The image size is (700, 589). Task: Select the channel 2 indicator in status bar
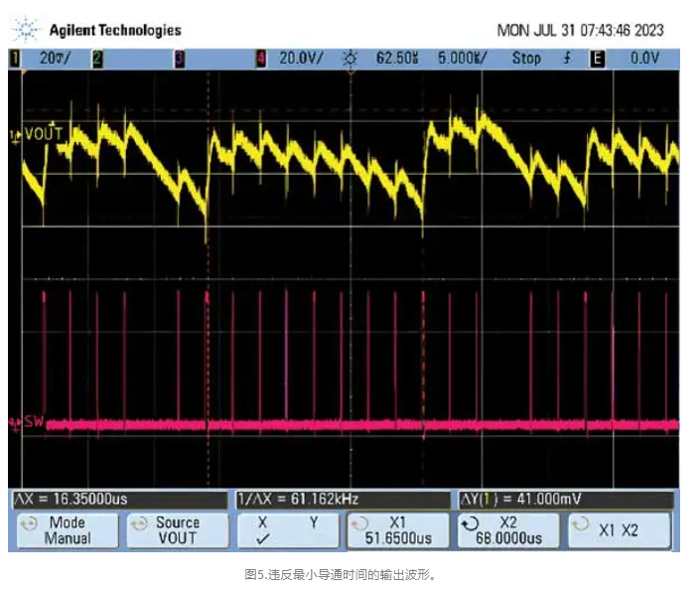[x=97, y=59]
